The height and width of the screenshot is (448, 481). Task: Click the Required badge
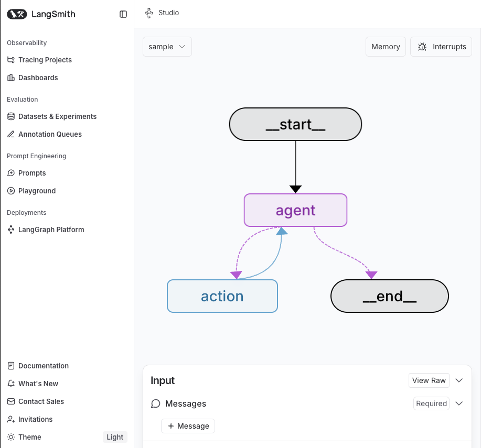431,403
